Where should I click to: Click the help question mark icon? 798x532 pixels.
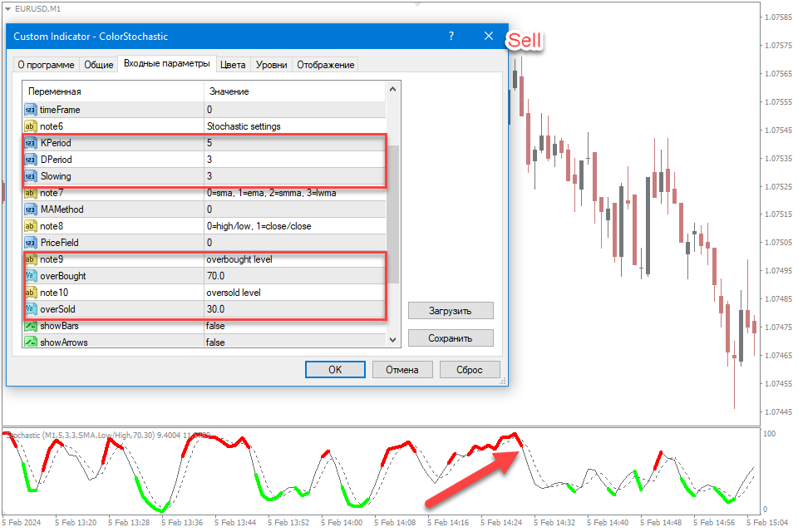(x=451, y=37)
